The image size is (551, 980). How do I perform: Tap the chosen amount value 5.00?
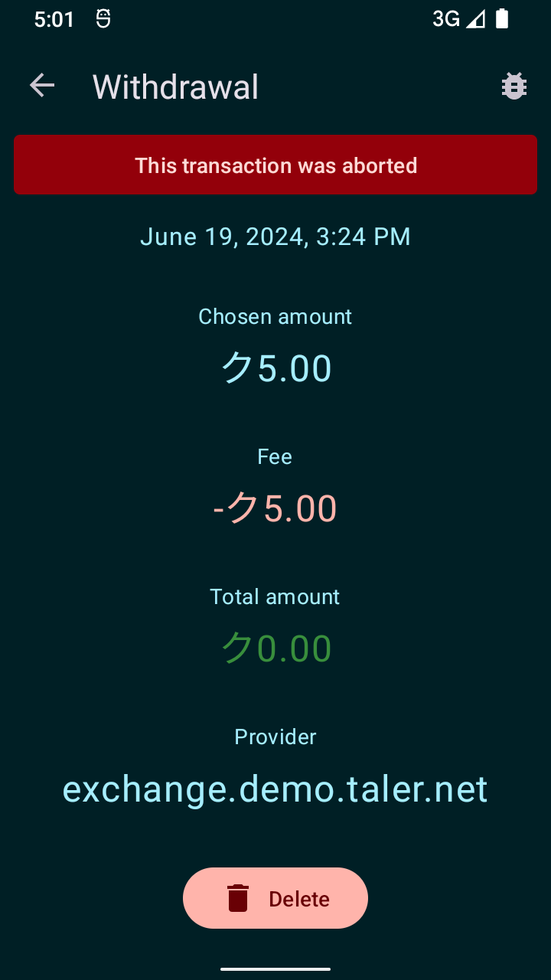tap(276, 368)
